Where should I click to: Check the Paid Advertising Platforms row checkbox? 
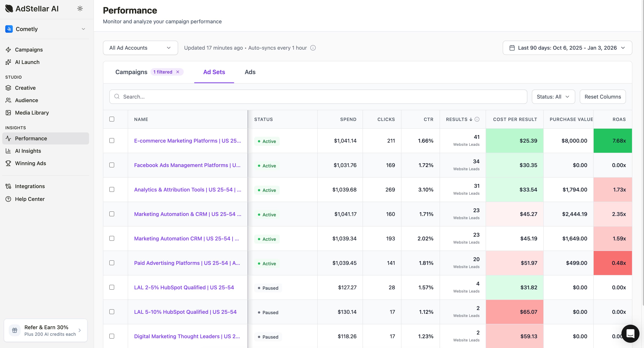112,263
